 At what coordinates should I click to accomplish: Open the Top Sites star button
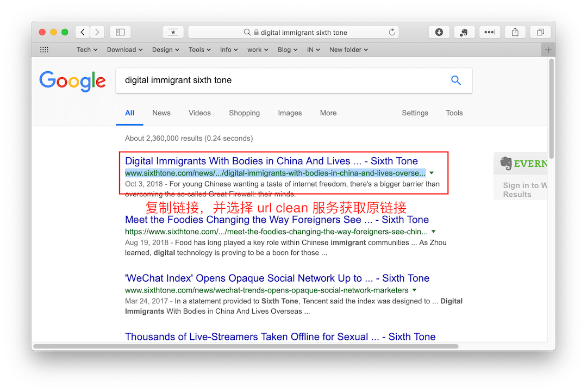point(173,32)
